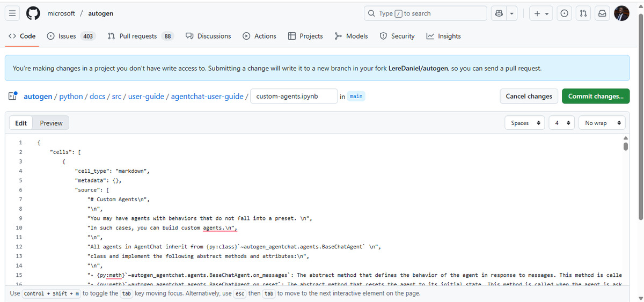Image resolution: width=644 pixels, height=302 pixels.
Task: Switch to Preview mode
Action: [51, 123]
